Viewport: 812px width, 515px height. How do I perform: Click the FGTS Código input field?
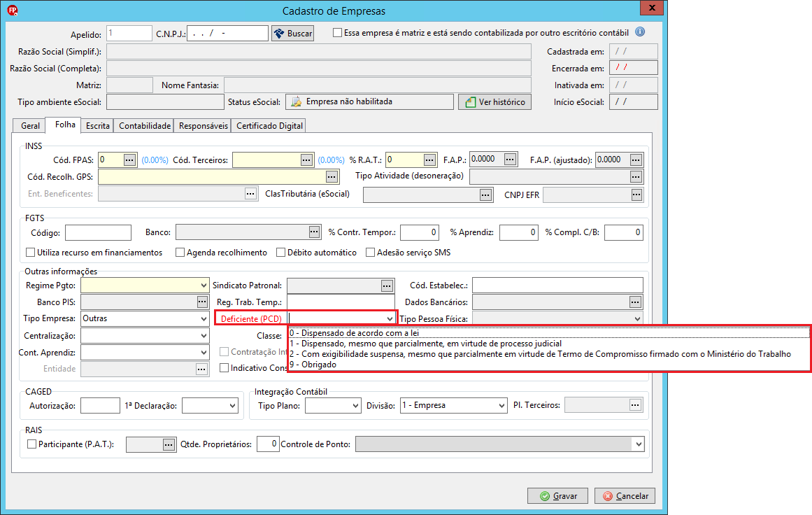[98, 232]
